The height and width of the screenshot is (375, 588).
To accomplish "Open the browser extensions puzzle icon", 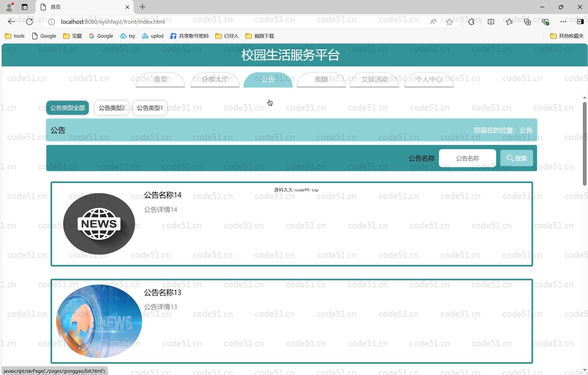I will (x=471, y=22).
